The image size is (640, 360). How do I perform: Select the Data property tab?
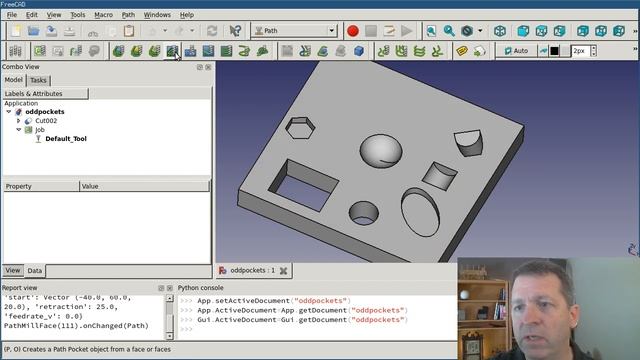coord(35,271)
